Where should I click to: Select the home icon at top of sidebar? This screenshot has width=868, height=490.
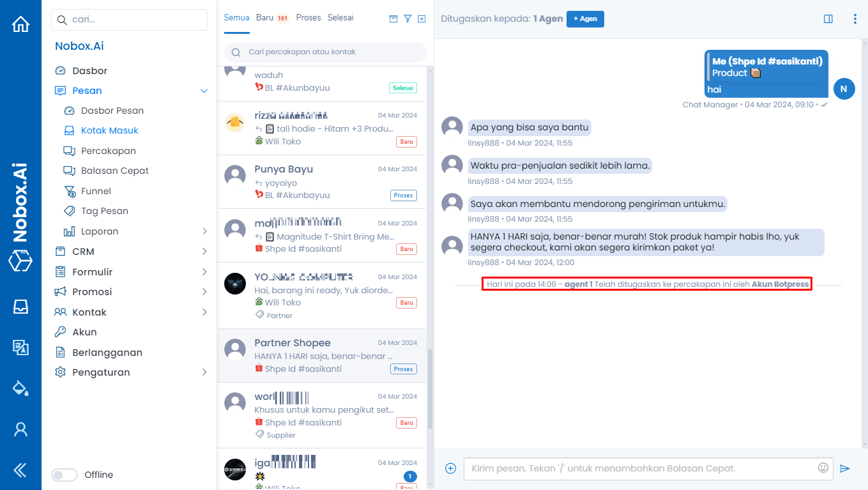20,23
